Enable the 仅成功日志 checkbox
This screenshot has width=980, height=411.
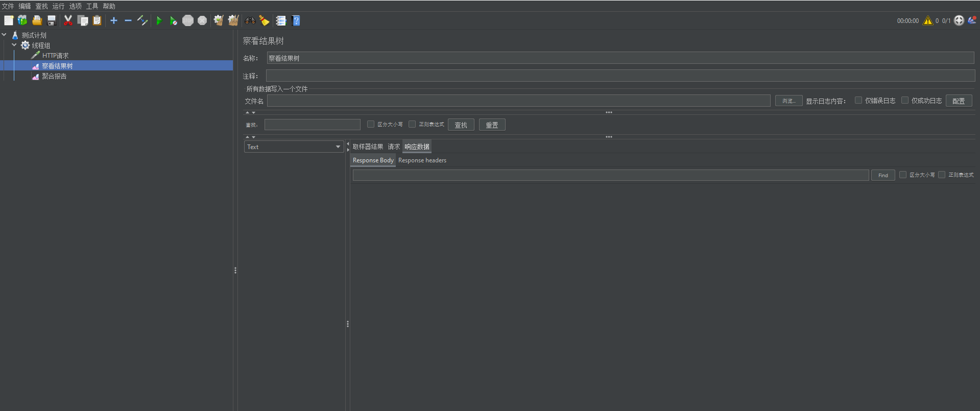(x=905, y=101)
